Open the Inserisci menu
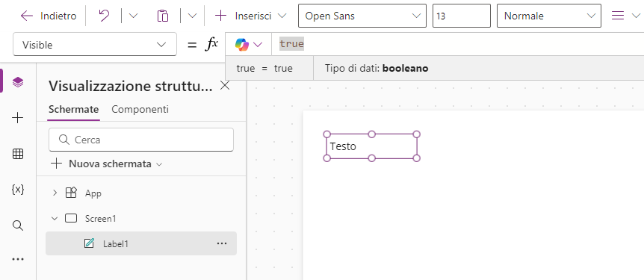Viewport: 644px width, 280px height. tap(250, 16)
